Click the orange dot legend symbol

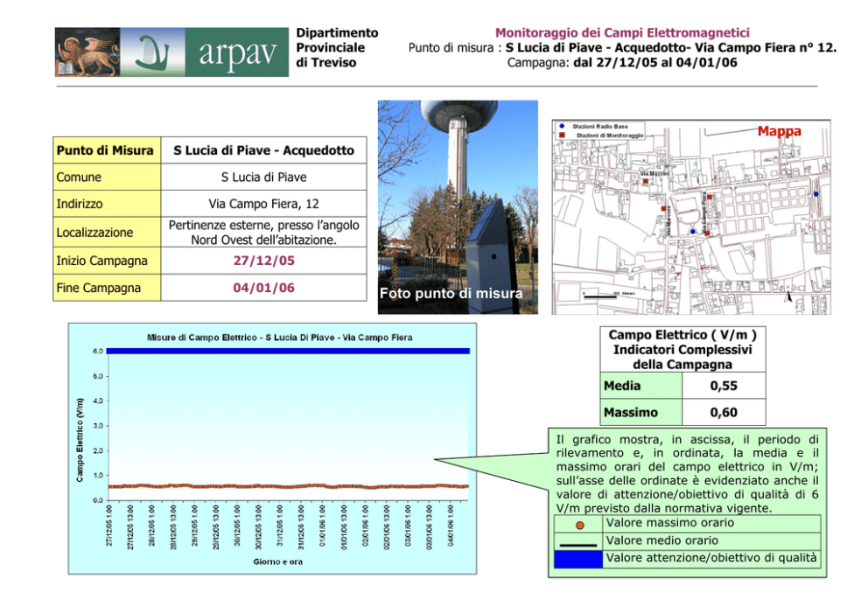(x=579, y=525)
